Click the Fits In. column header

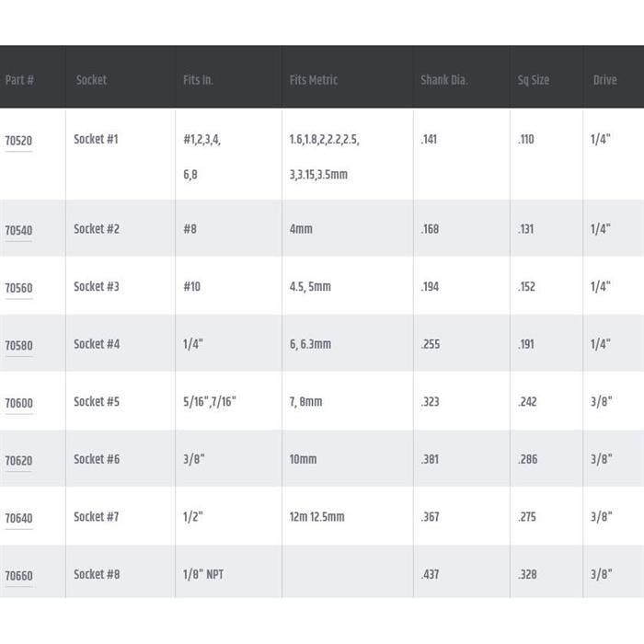pyautogui.click(x=198, y=80)
